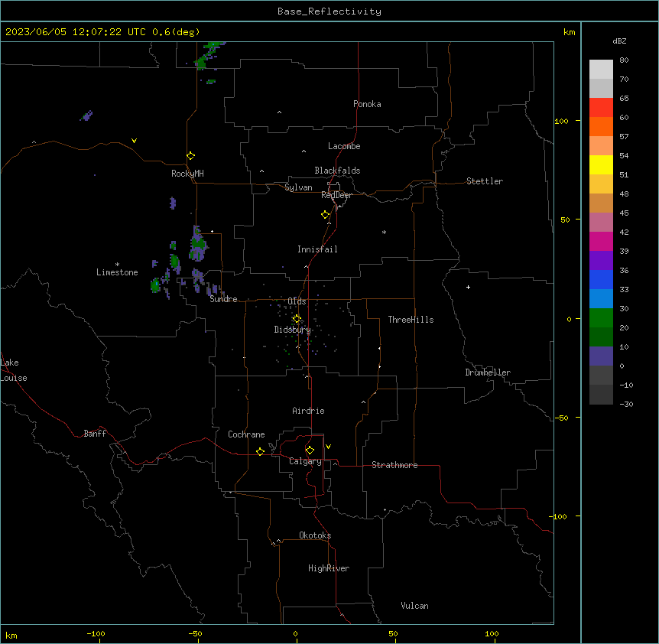Click the white plus marker north of Drumheller
The height and width of the screenshot is (644, 659).
click(468, 287)
